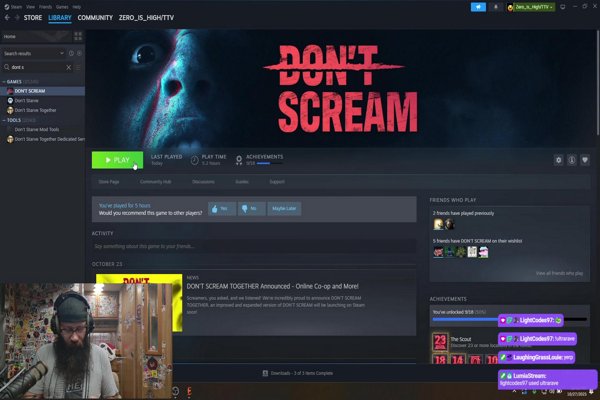Image resolution: width=600 pixels, height=400 pixels.
Task: Open View all friends who play link
Action: [562, 273]
